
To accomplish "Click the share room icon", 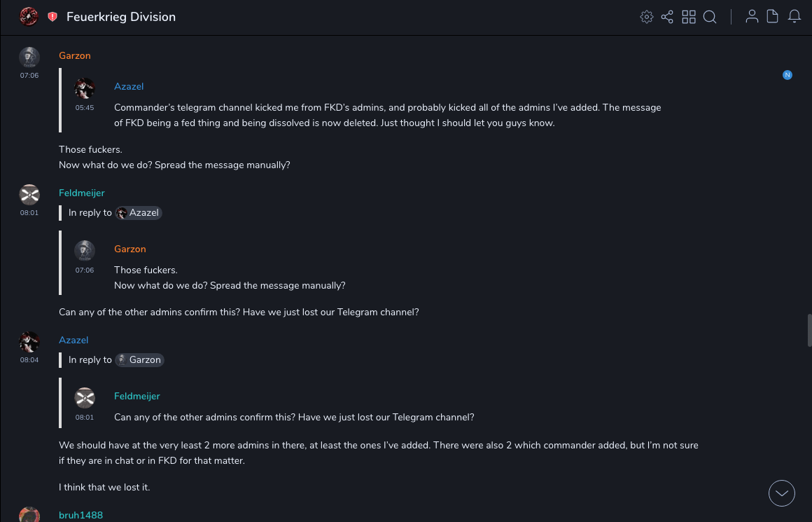I will [x=667, y=17].
